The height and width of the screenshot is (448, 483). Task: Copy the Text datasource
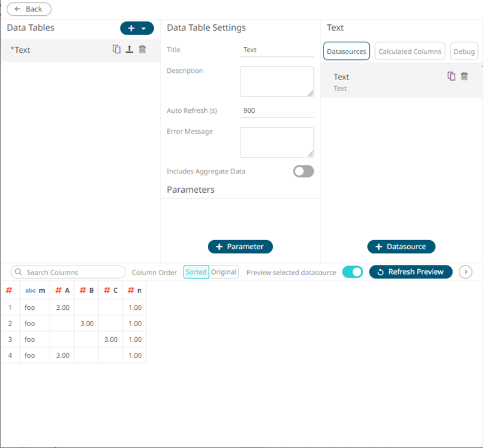point(451,76)
